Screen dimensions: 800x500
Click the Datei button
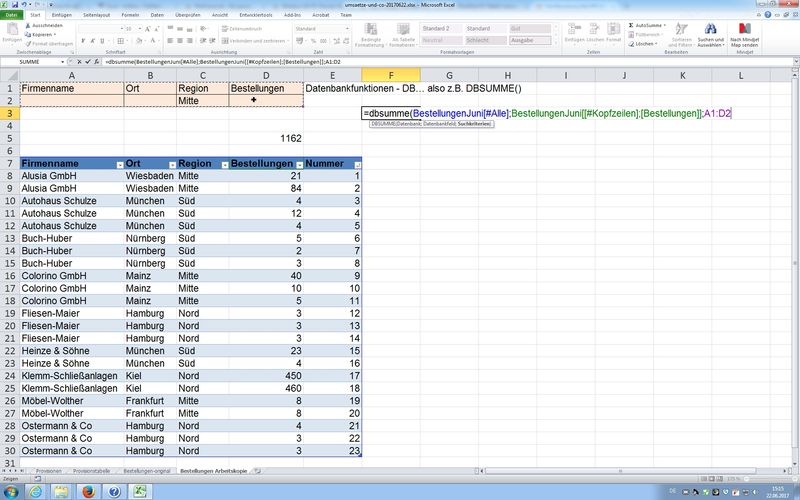pyautogui.click(x=11, y=16)
